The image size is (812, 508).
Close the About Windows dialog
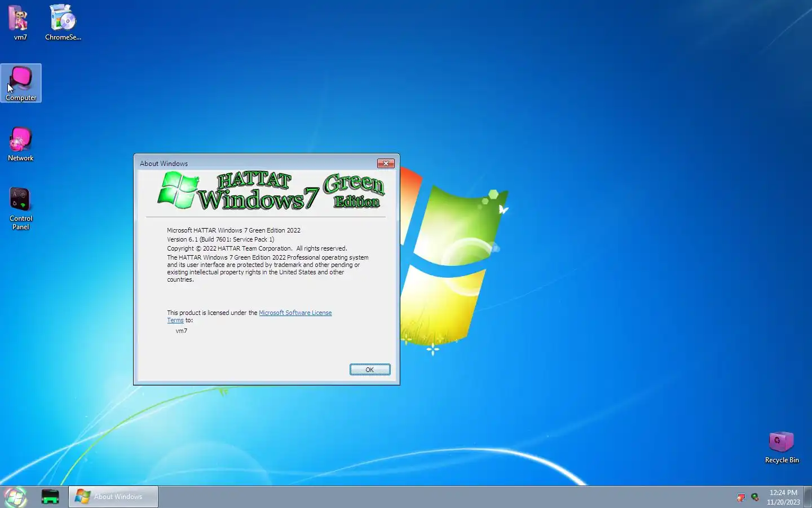(x=386, y=163)
